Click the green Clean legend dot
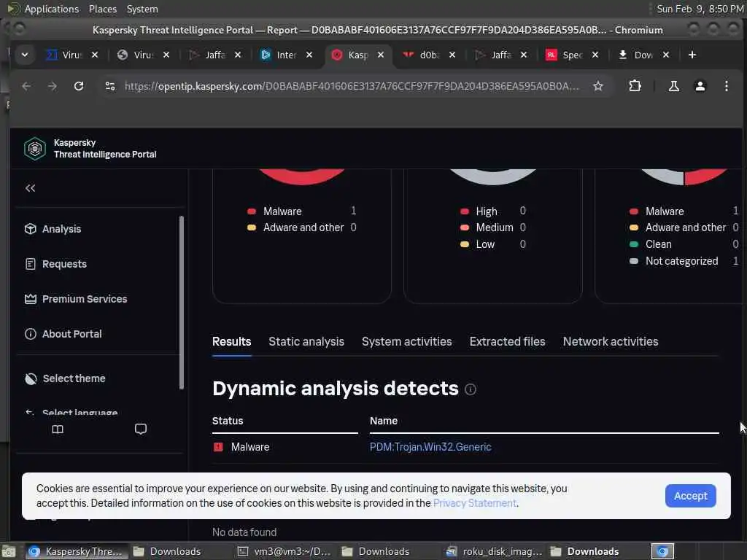 point(634,244)
